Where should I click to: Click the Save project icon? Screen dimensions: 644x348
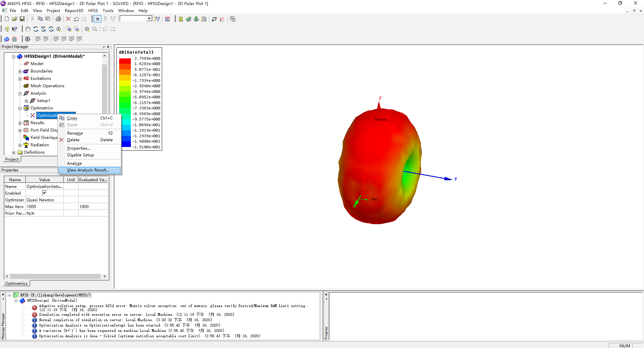click(22, 19)
